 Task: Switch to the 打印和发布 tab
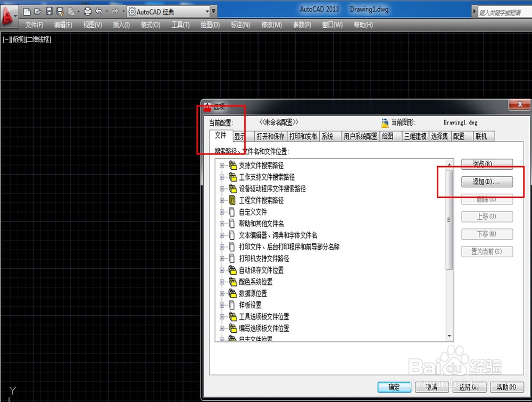tap(303, 136)
